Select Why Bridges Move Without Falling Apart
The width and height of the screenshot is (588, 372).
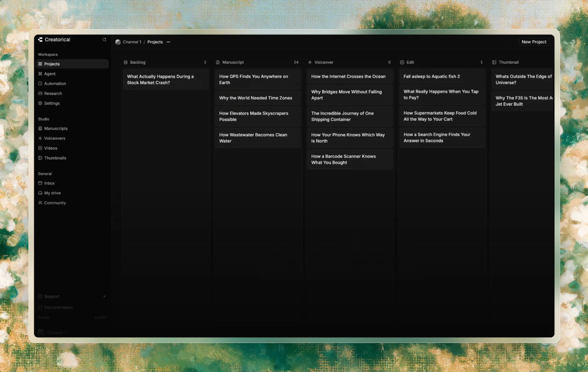350,95
